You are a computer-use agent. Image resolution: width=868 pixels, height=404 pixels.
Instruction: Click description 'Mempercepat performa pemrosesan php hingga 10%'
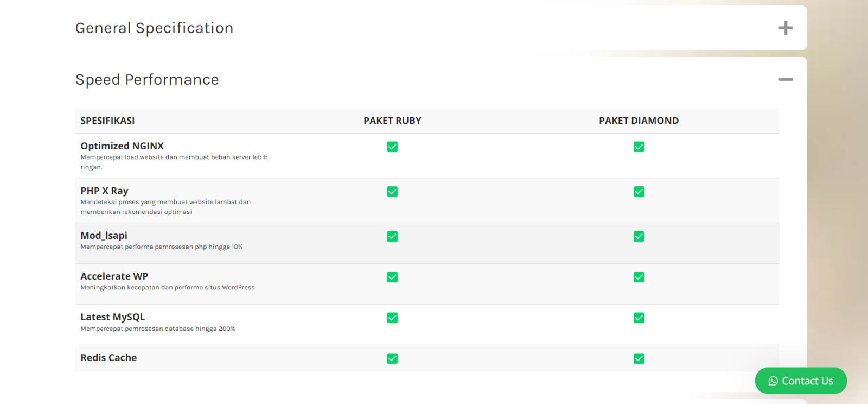[162, 247]
